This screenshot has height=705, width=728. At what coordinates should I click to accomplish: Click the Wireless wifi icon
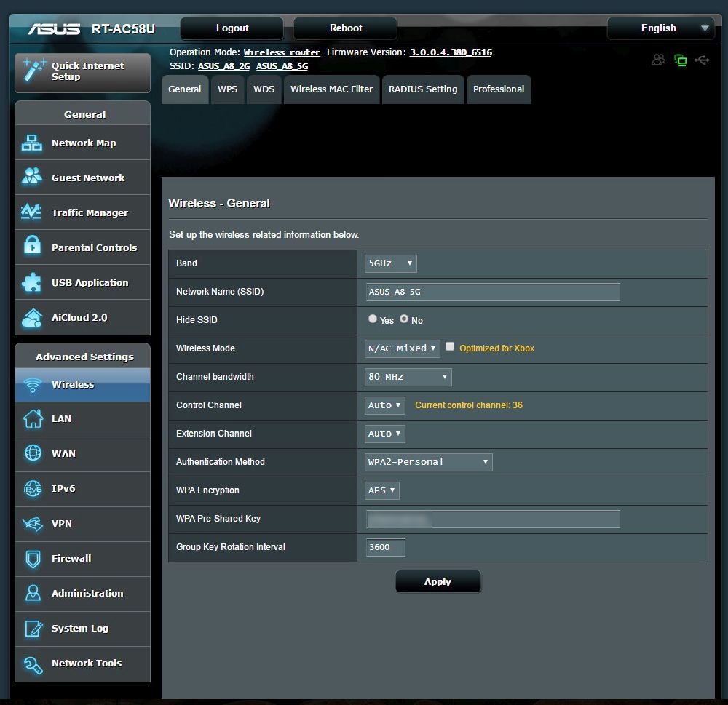click(x=33, y=385)
